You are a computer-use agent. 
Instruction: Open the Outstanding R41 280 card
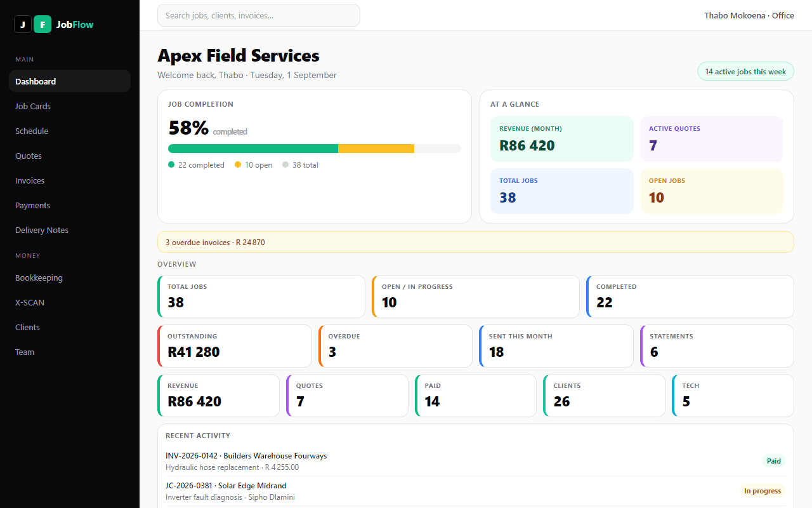235,346
